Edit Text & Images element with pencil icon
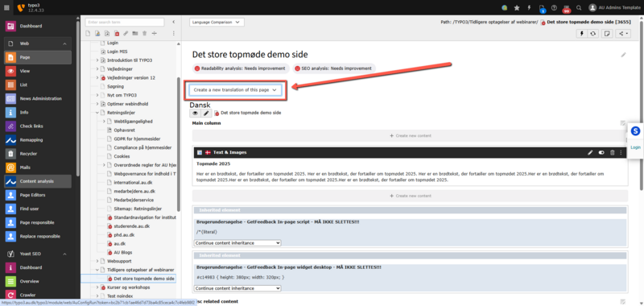 coord(590,152)
